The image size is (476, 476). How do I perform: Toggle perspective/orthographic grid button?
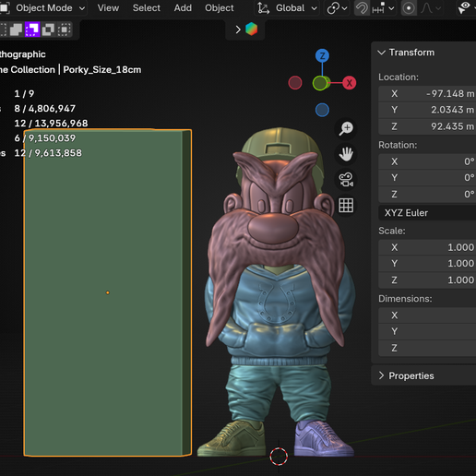click(x=346, y=205)
